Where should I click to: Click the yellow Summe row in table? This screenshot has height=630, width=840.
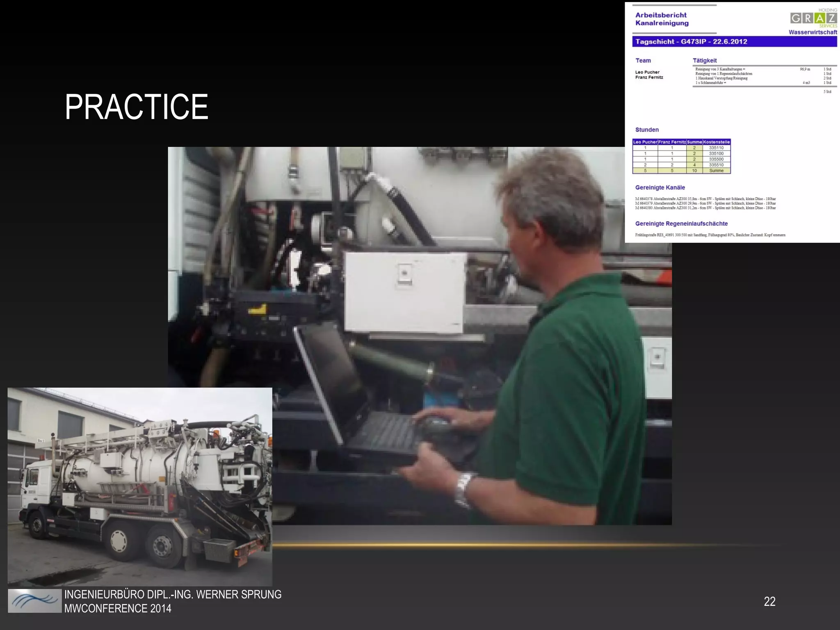tap(681, 171)
